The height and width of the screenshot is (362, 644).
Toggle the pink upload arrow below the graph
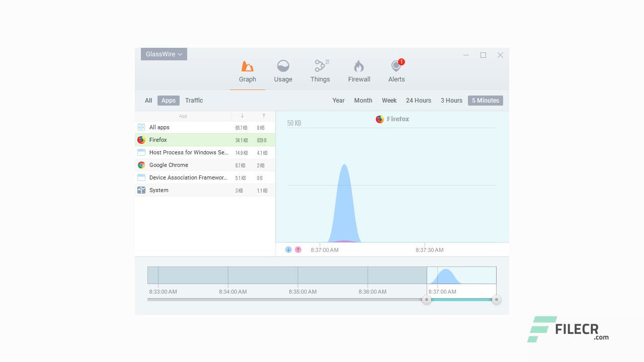[298, 249]
